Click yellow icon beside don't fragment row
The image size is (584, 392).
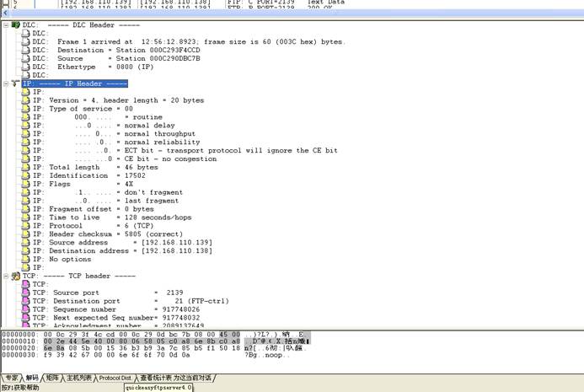25,192
